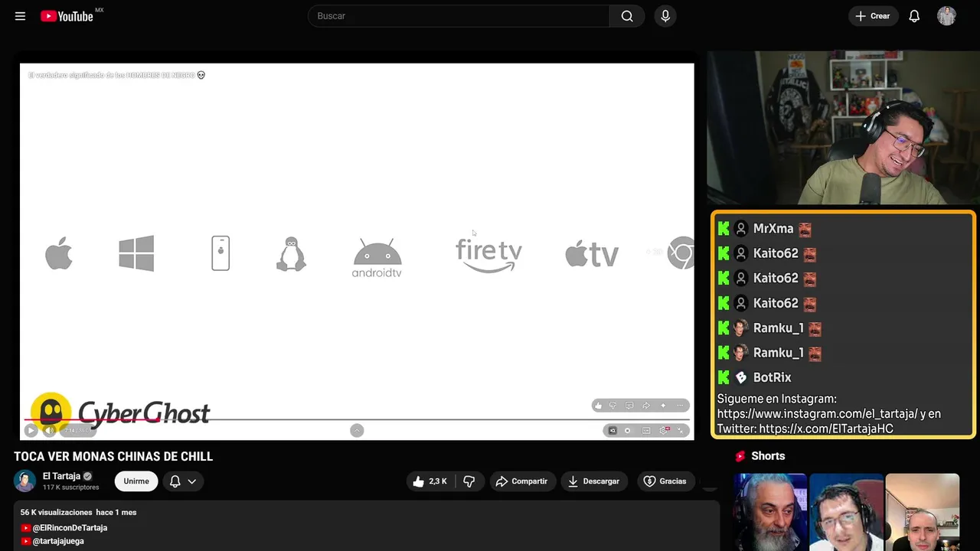Exit full screen with the collapse arrows

[680, 431]
